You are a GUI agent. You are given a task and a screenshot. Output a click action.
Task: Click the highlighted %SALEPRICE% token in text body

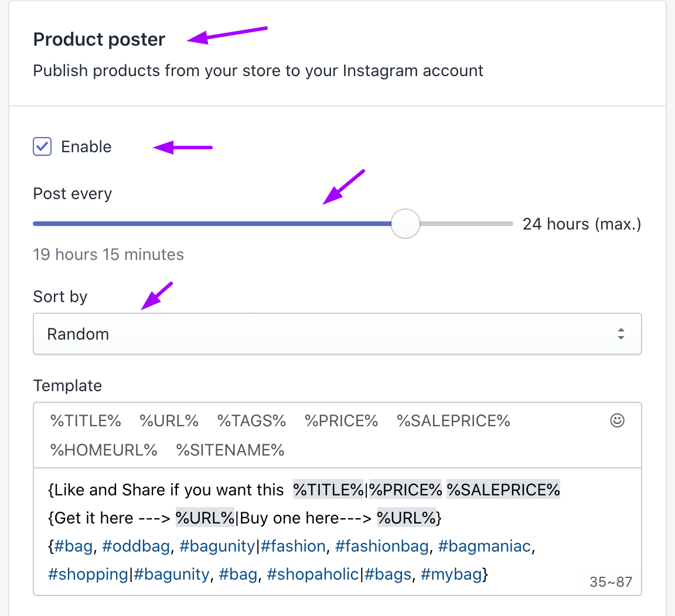503,490
